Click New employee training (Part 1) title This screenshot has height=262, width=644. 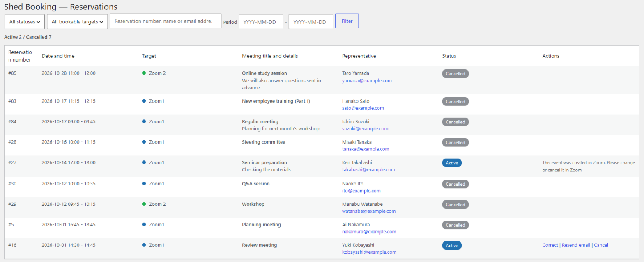[276, 101]
